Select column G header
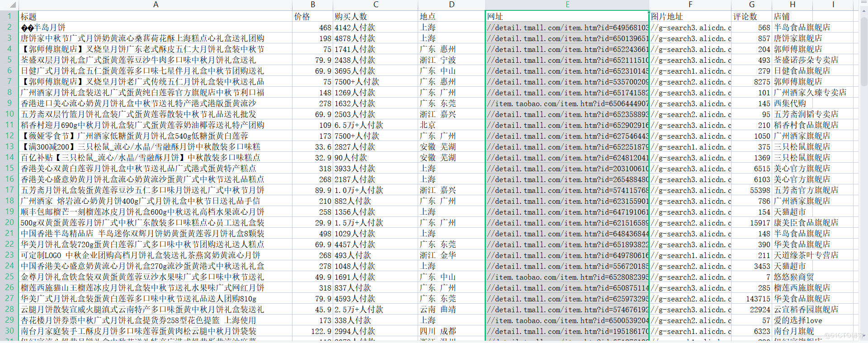The width and height of the screenshot is (868, 343). click(751, 5)
